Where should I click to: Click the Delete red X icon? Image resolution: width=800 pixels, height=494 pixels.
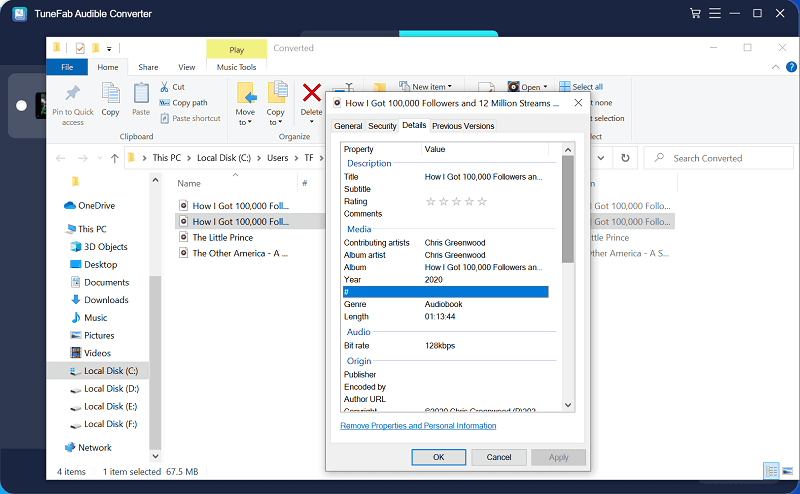pyautogui.click(x=312, y=93)
